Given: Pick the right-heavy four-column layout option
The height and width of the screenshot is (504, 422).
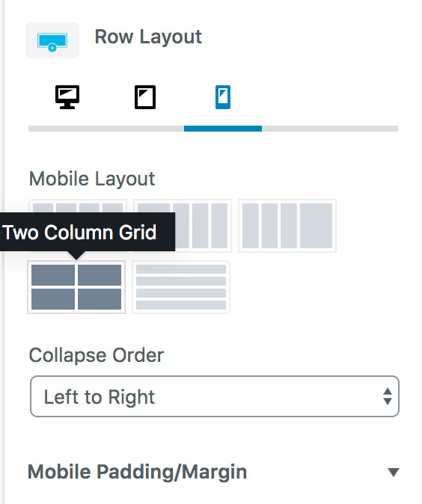Looking at the screenshot, I should point(287,226).
